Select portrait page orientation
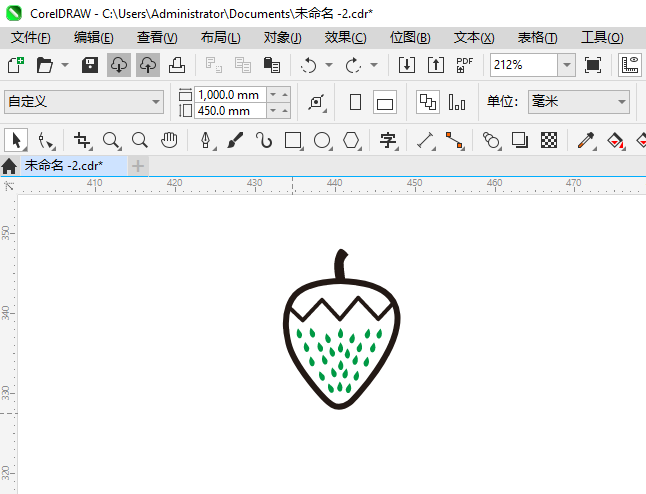This screenshot has height=494, width=646. coord(355,102)
